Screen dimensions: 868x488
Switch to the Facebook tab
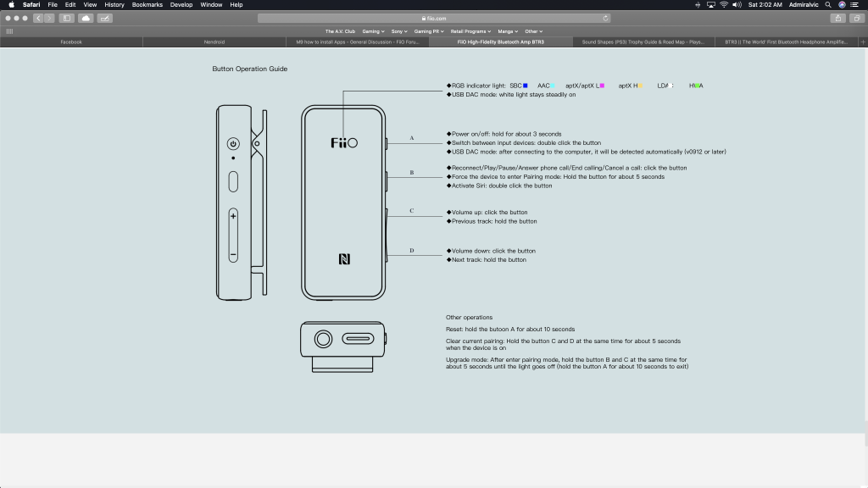tap(71, 42)
